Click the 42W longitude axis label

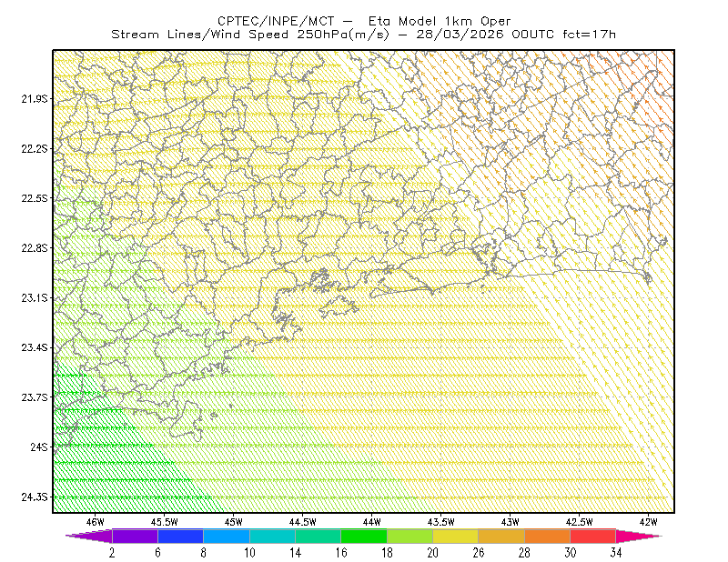648,522
